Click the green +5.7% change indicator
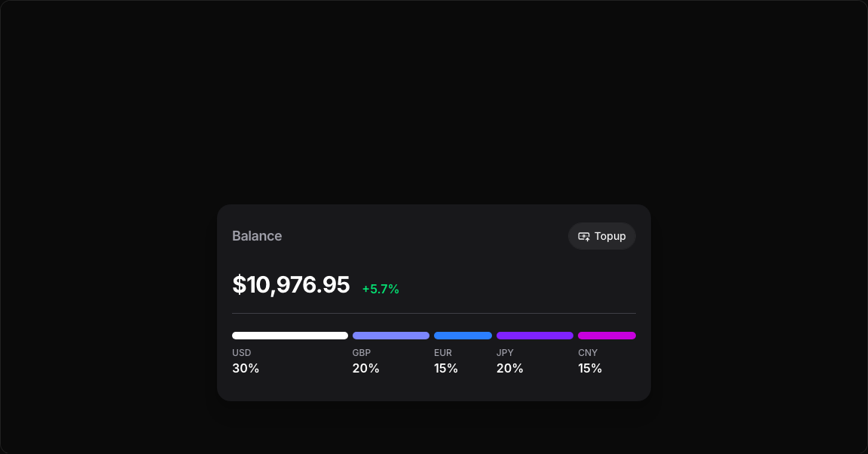Screen dimensions: 868x454 381,289
